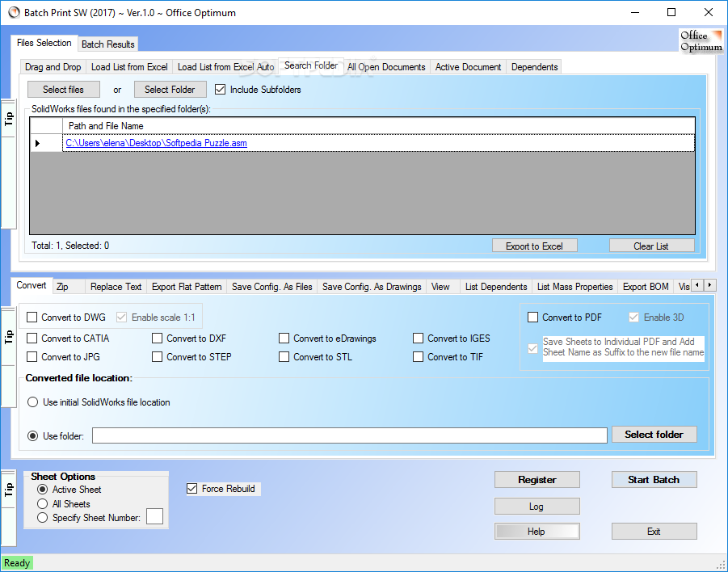This screenshot has width=728, height=572.
Task: Click the Select Folder button
Action: click(x=170, y=89)
